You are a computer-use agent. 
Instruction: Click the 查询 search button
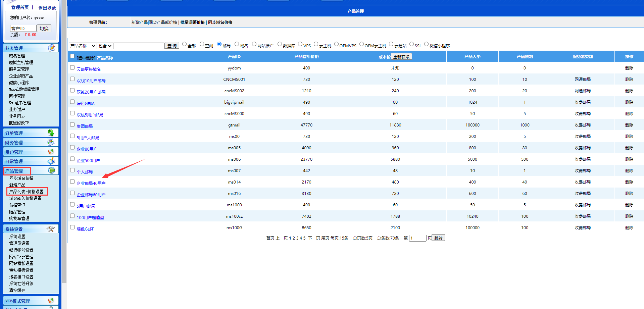172,46
